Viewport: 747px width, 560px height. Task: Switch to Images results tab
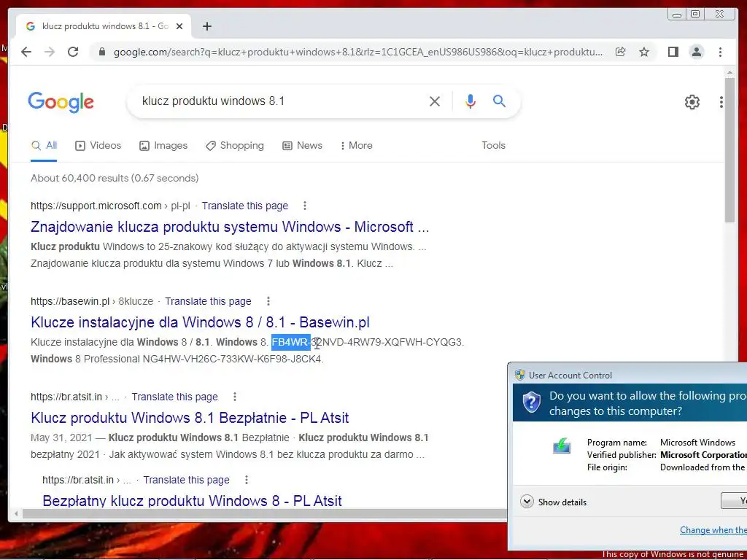point(163,146)
